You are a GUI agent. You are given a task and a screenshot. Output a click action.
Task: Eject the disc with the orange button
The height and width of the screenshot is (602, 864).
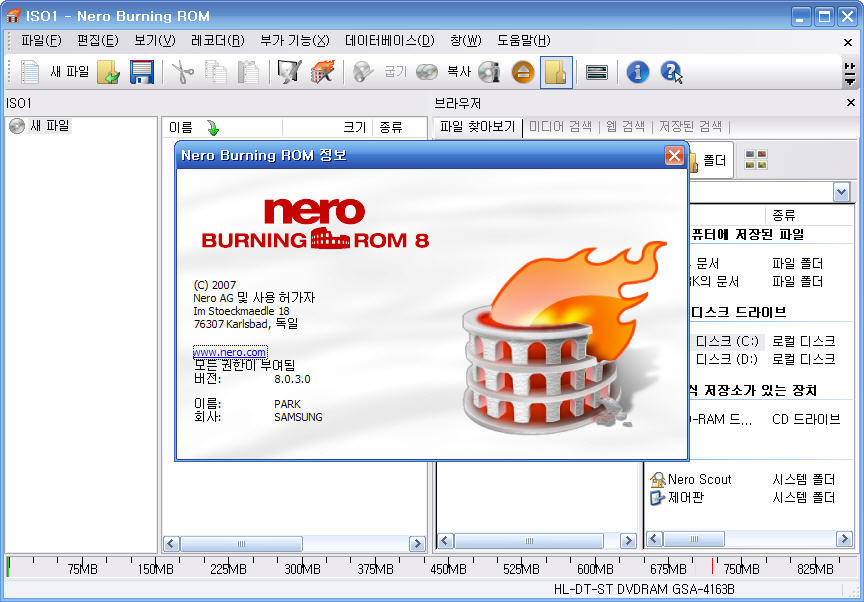[523, 72]
